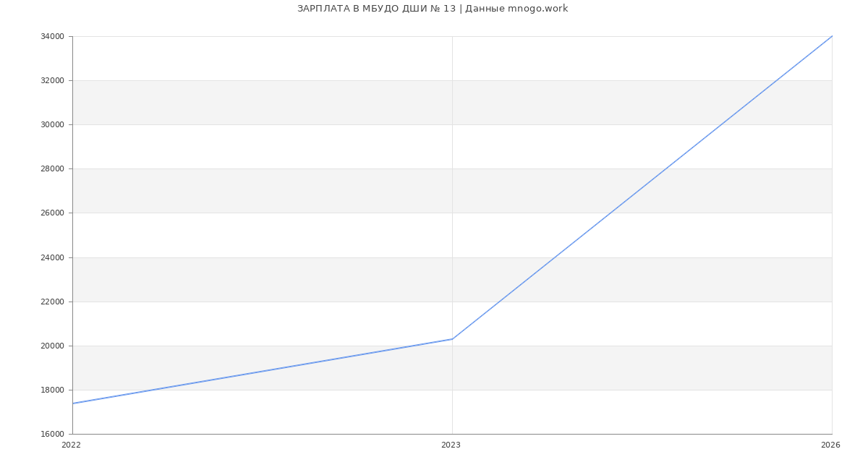This screenshot has height=470, width=868.
Task: Click the 16000 y-axis label
Action: click(x=52, y=435)
